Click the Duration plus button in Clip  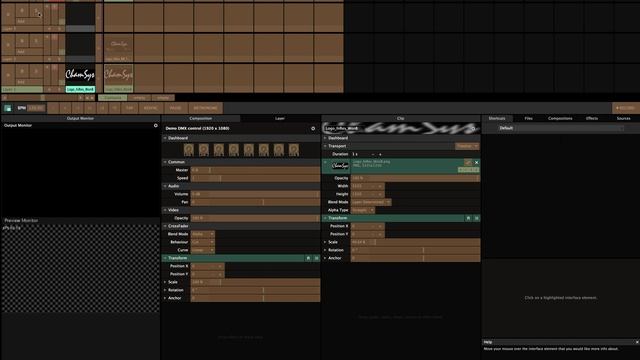point(380,154)
